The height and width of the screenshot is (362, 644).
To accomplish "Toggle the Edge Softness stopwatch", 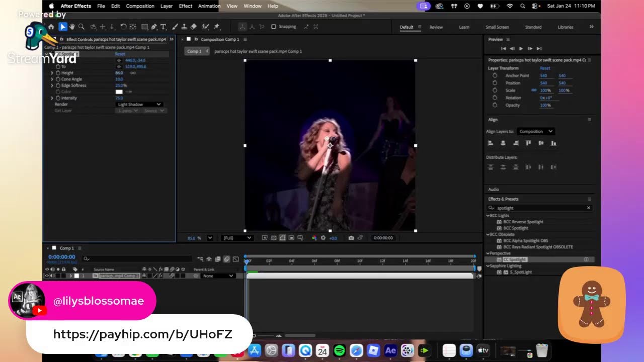I will click(58, 85).
